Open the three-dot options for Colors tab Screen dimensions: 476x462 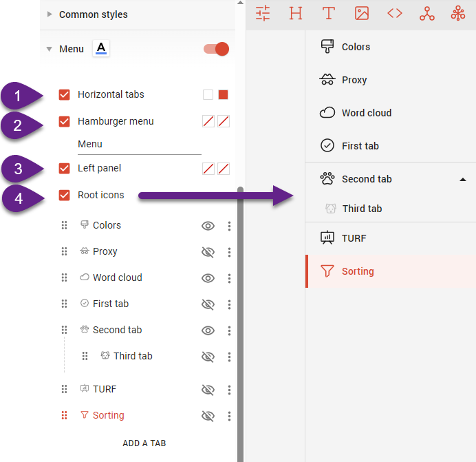(x=229, y=226)
